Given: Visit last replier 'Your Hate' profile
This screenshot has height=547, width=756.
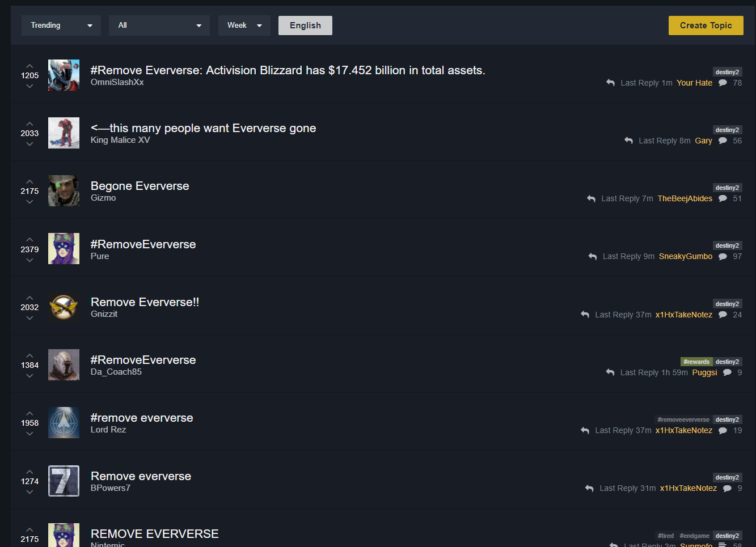Looking at the screenshot, I should [694, 83].
